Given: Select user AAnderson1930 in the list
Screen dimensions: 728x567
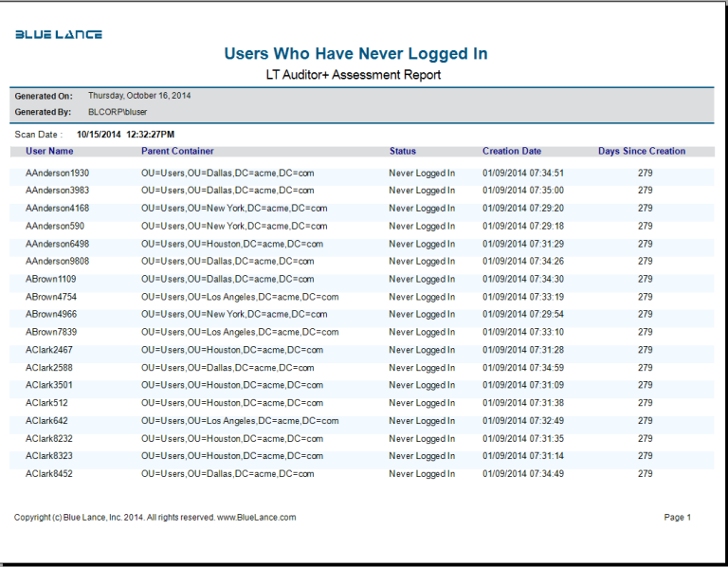Looking at the screenshot, I should (57, 174).
